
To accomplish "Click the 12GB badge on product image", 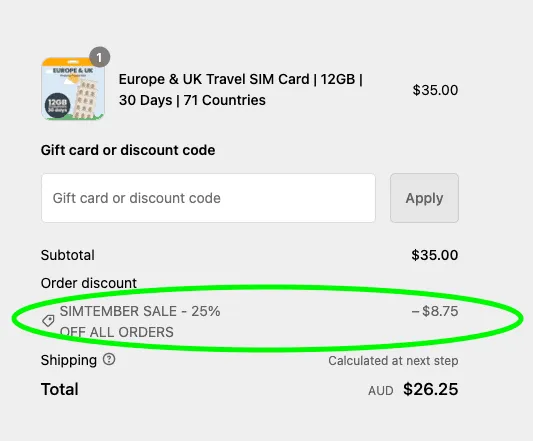I will 57,105.
